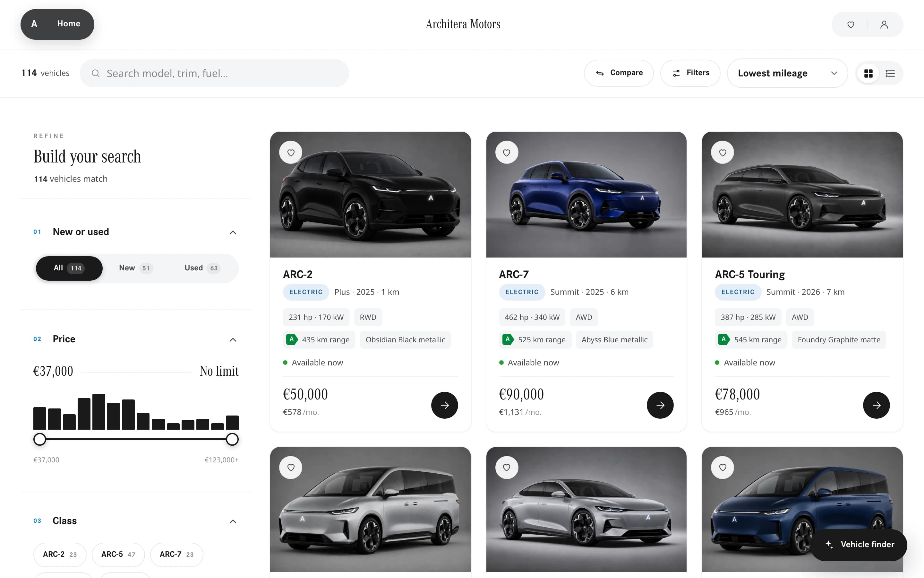Click efficiency A badge on ARC-2 card

292,339
